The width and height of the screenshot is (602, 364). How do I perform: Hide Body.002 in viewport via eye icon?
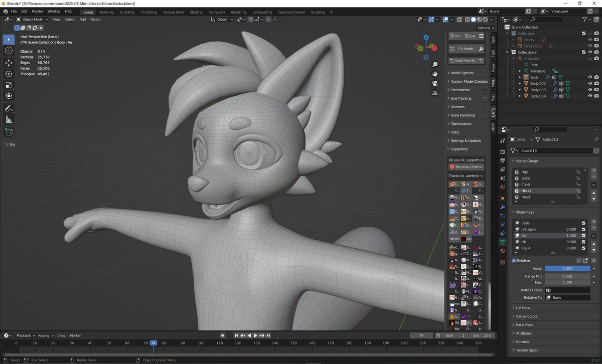coord(590,84)
